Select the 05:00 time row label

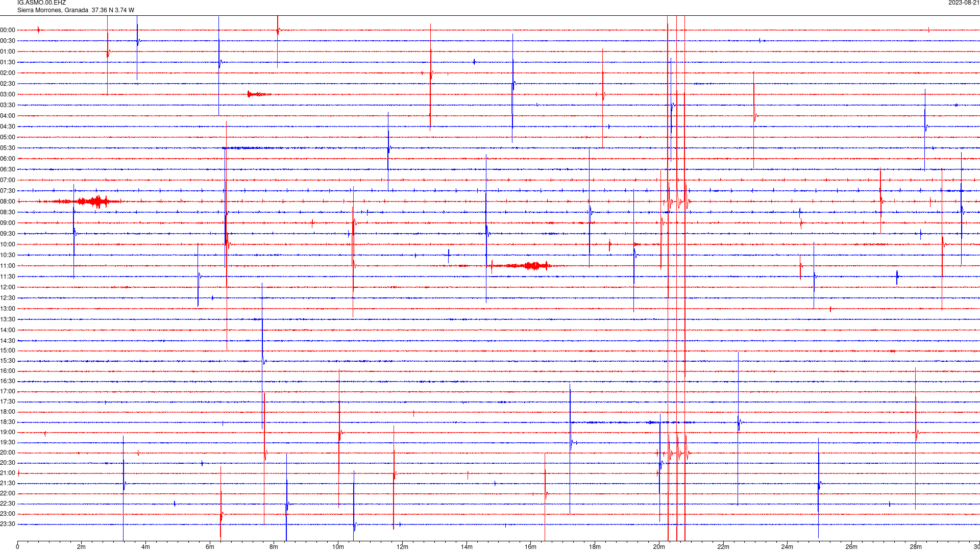[8, 137]
